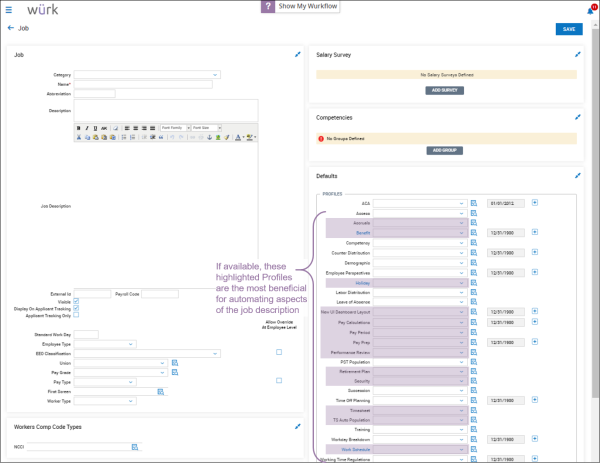Open lookup icon for Holiday profile

click(474, 283)
